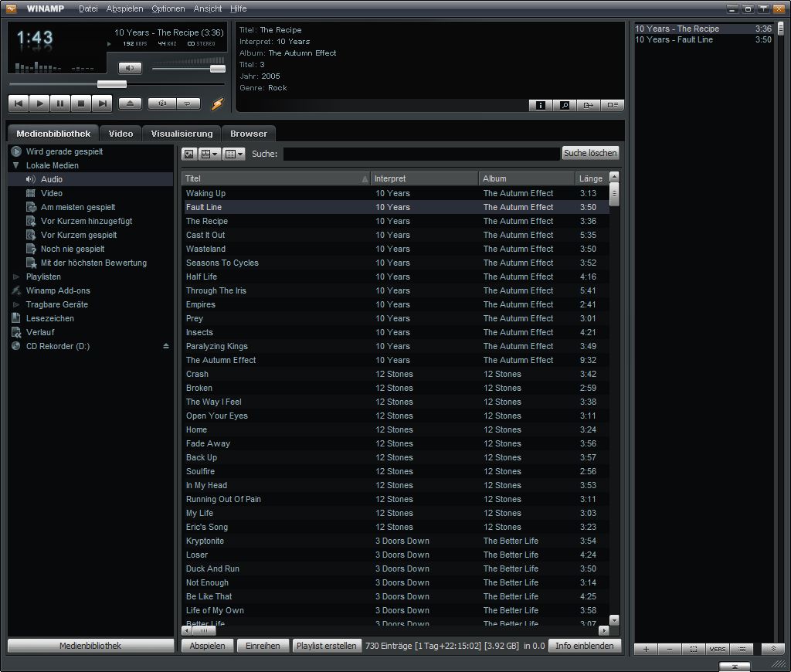
Task: Switch to the Visualisierung tab
Action: (182, 134)
